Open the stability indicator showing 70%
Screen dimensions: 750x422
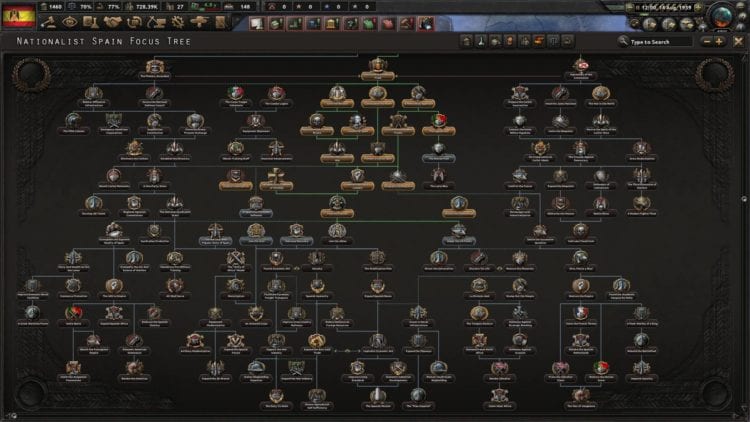pyautogui.click(x=80, y=8)
